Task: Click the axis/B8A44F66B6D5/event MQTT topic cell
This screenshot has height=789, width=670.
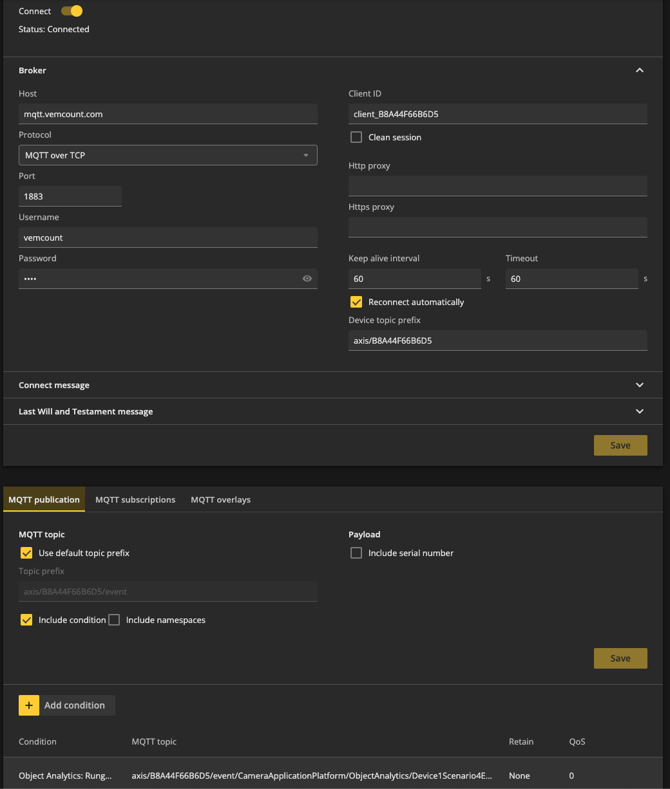Action: click(x=312, y=775)
